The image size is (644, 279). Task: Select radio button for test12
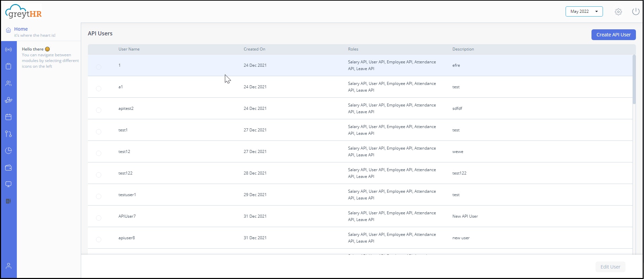pos(99,153)
